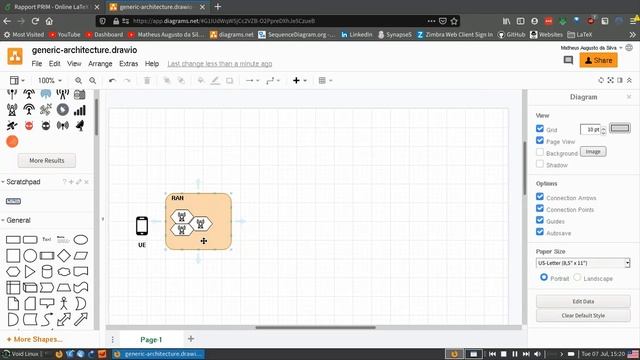Select the Ellipse shape in General
The height and width of the screenshot is (360, 640).
80,240
